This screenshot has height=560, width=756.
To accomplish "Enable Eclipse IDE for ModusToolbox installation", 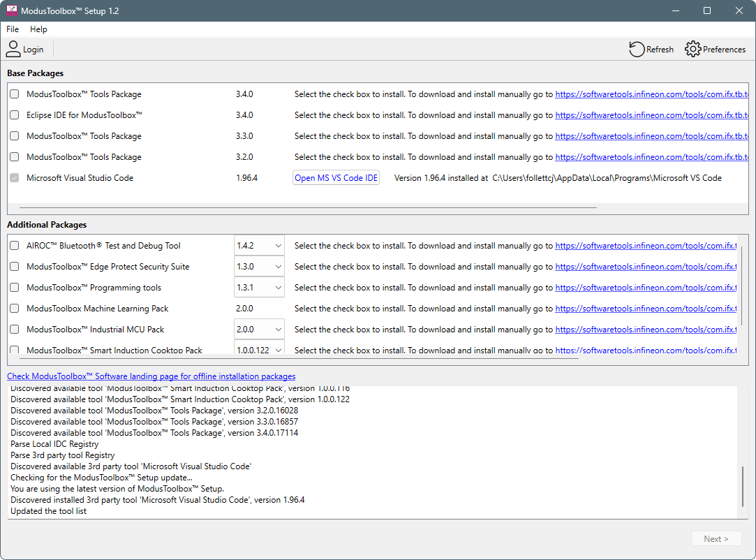I will [x=14, y=115].
